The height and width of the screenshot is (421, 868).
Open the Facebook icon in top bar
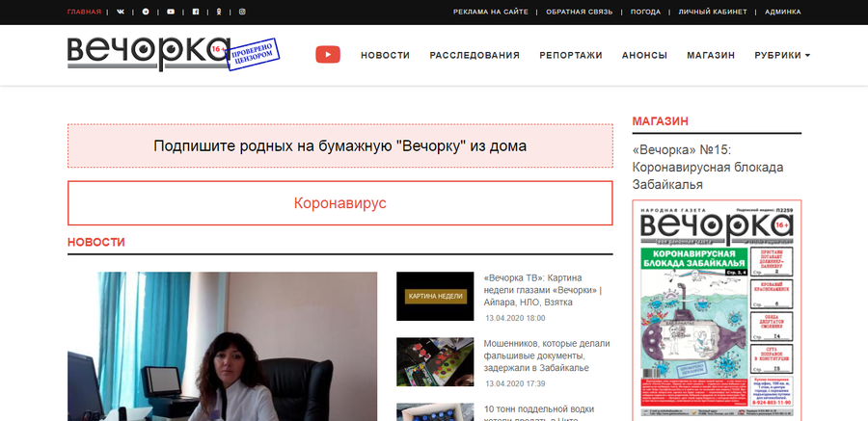coord(196,12)
